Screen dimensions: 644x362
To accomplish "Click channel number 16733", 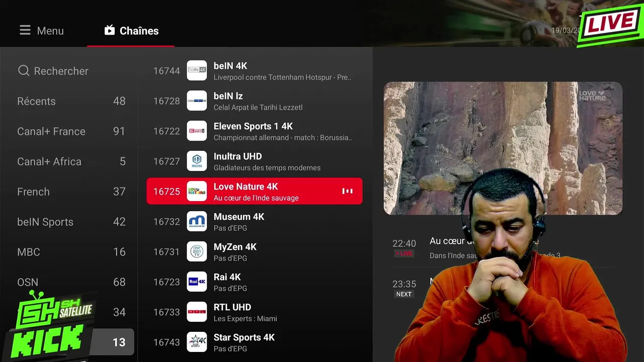I will [167, 312].
